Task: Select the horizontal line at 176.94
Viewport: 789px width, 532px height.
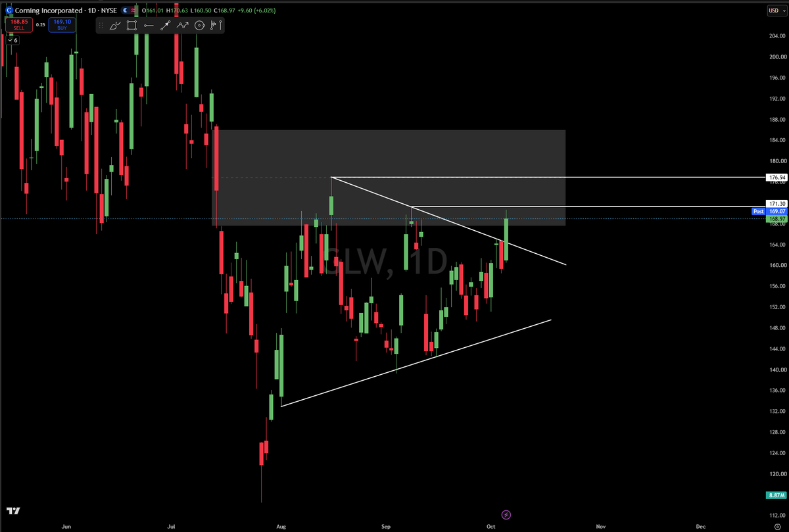Action: [x=548, y=178]
